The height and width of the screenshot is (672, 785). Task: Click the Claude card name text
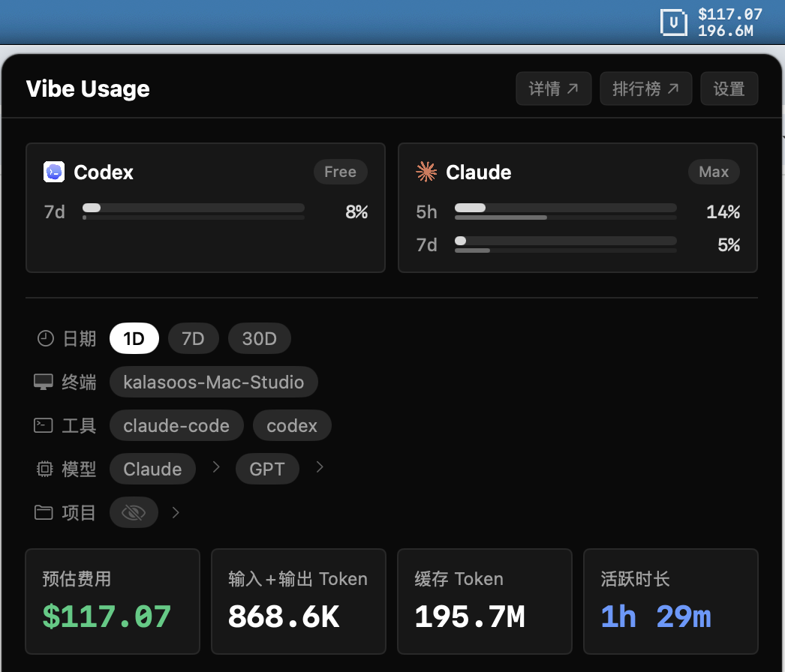pos(479,172)
